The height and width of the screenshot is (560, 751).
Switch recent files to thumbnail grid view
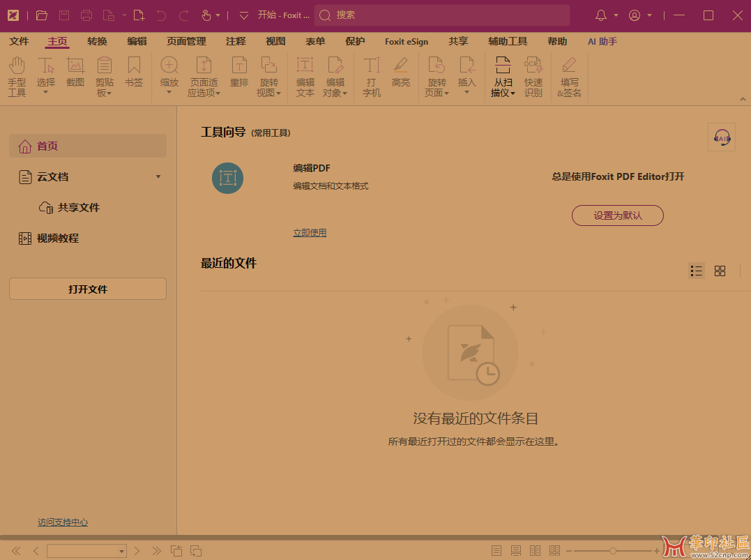(720, 271)
